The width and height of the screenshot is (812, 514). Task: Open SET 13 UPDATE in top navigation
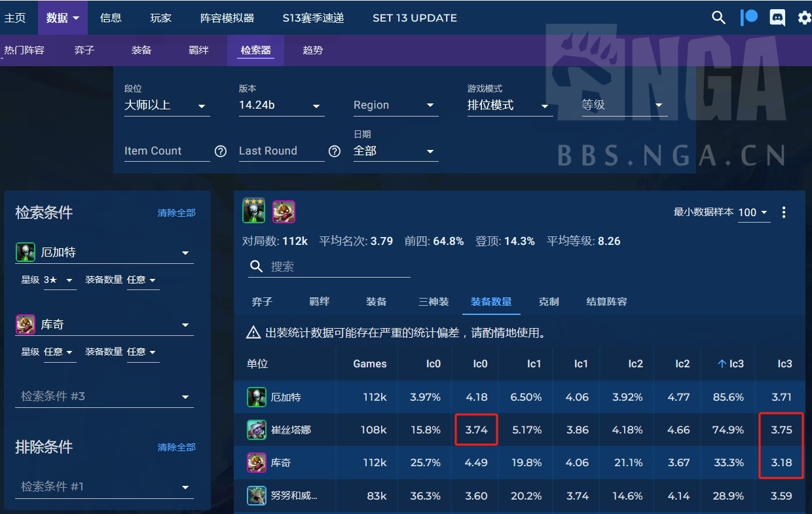coord(415,18)
